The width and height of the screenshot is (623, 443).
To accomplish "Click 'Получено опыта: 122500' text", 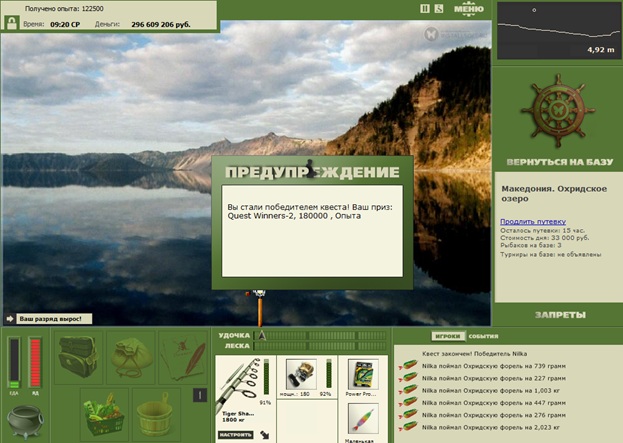I will tap(64, 8).
